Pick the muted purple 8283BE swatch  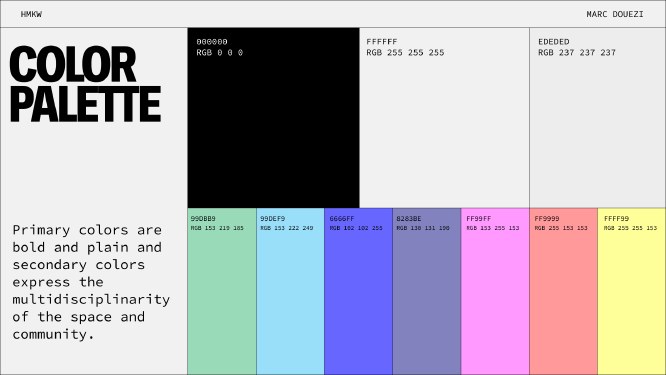click(427, 291)
